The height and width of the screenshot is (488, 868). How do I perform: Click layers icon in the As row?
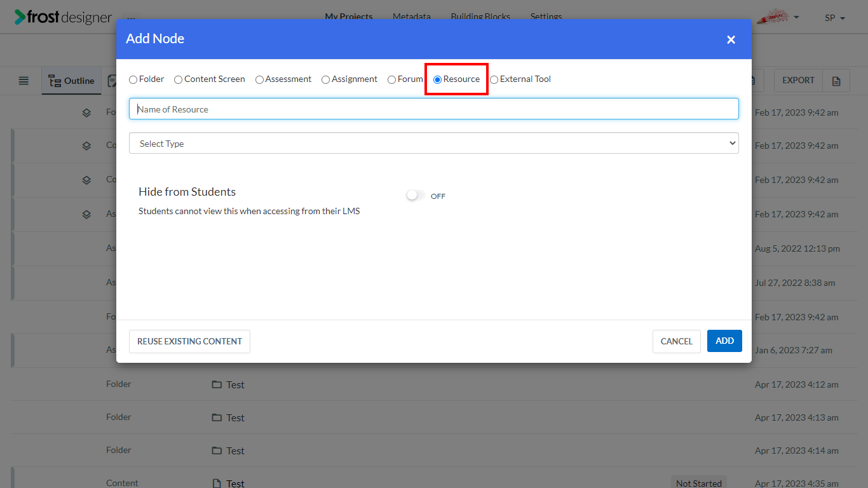coord(86,214)
